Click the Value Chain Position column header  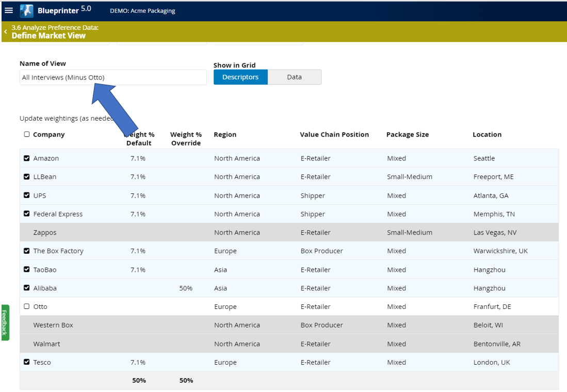(x=334, y=135)
